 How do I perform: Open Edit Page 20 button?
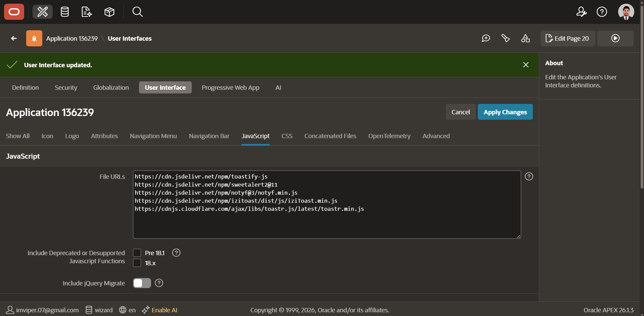tap(568, 38)
